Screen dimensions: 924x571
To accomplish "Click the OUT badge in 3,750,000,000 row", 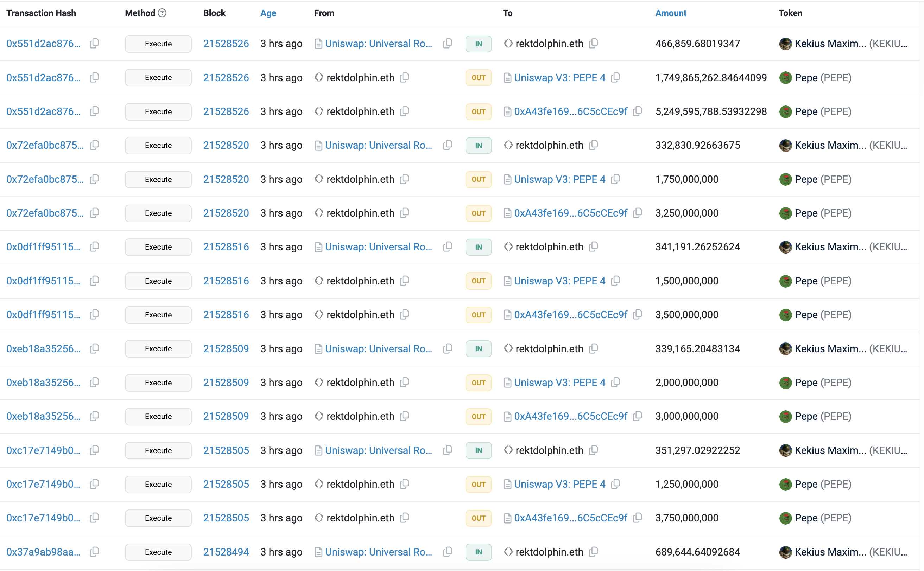I will click(x=479, y=518).
